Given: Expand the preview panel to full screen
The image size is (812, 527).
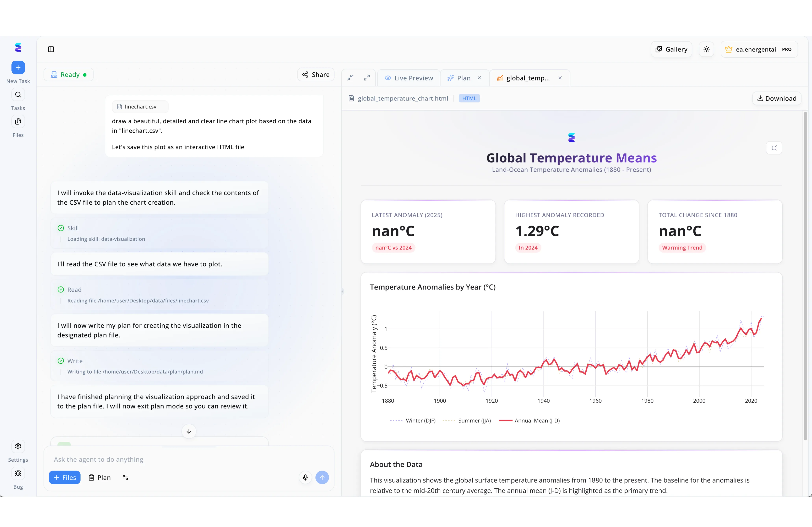Looking at the screenshot, I should click(x=367, y=77).
